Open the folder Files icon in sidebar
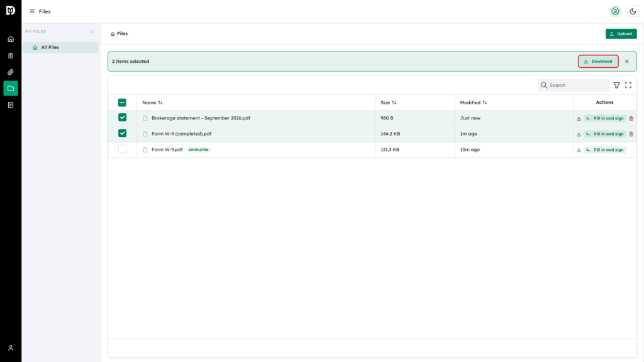The width and height of the screenshot is (644, 362). (x=11, y=88)
